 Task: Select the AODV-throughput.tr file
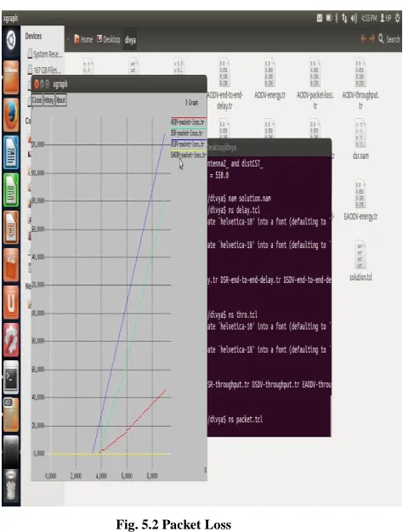coord(360,84)
